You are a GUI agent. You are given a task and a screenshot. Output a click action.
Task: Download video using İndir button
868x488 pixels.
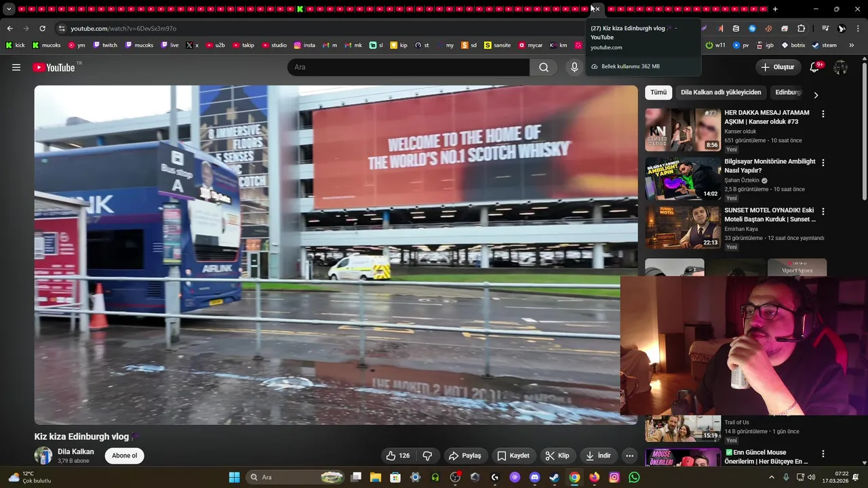point(598,455)
